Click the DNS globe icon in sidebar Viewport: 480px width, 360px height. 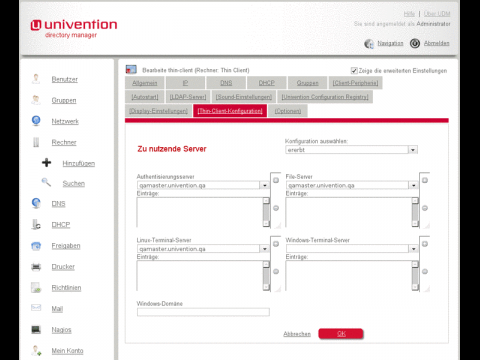36,203
